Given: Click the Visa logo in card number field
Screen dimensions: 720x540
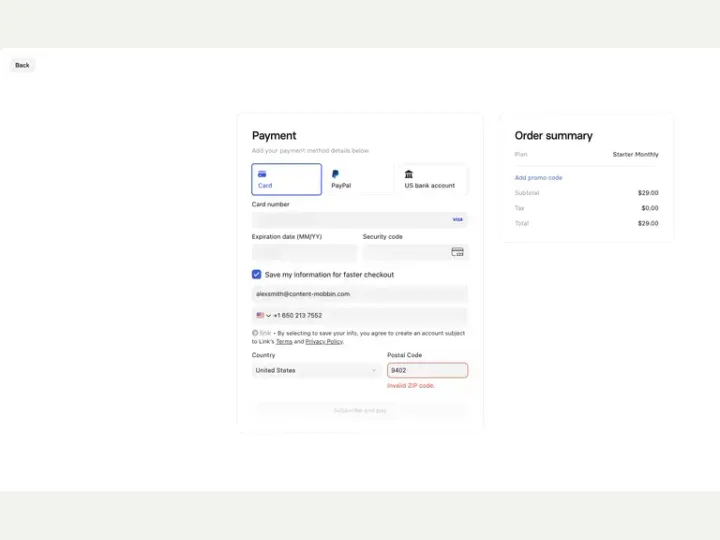Looking at the screenshot, I should tap(458, 219).
